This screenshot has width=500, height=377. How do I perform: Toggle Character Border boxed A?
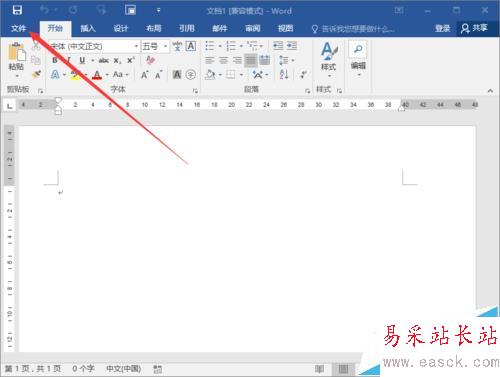[x=191, y=46]
